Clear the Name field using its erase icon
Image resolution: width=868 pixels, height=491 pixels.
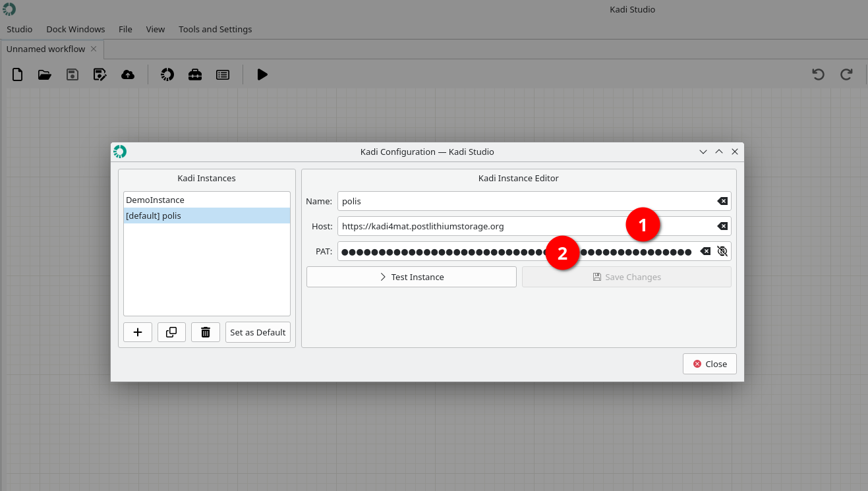pos(722,201)
